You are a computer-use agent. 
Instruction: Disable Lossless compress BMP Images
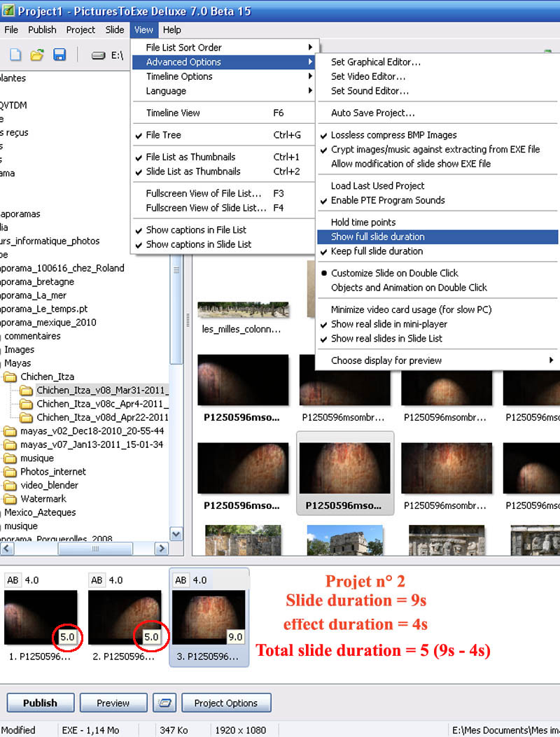tap(393, 135)
